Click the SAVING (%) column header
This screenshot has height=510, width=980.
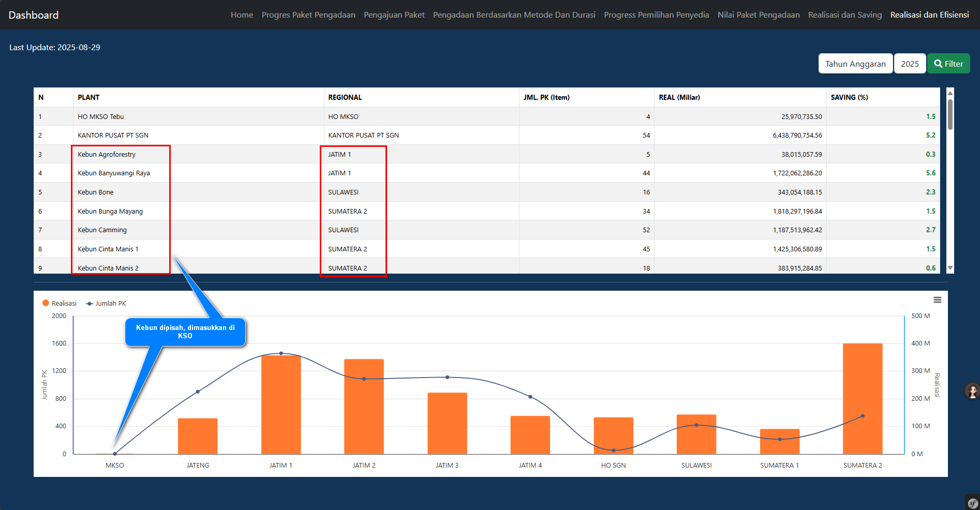(849, 97)
